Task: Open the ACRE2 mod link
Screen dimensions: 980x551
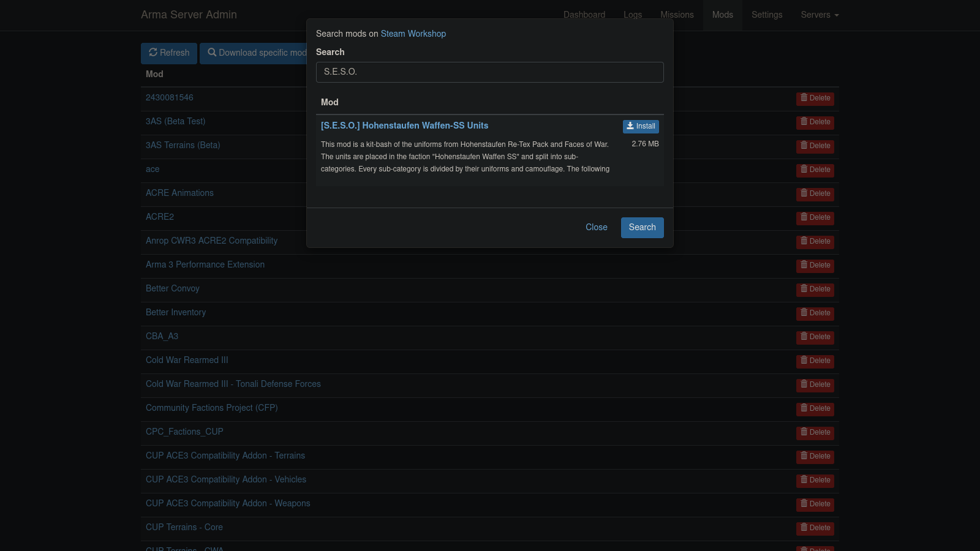Action: [160, 217]
